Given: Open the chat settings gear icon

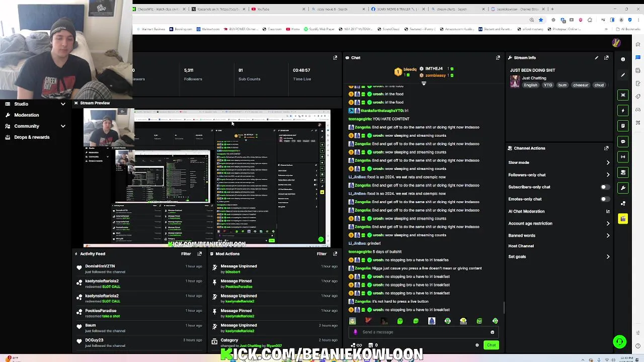Looking at the screenshot, I should [x=477, y=345].
